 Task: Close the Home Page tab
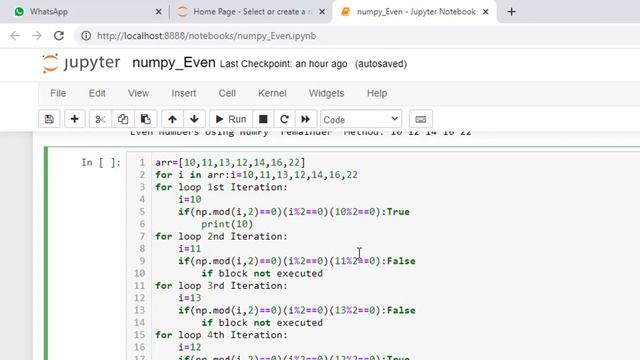click(322, 12)
